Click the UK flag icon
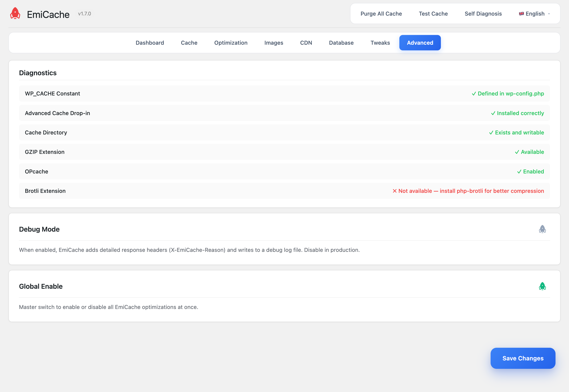The width and height of the screenshot is (569, 392). [x=521, y=14]
